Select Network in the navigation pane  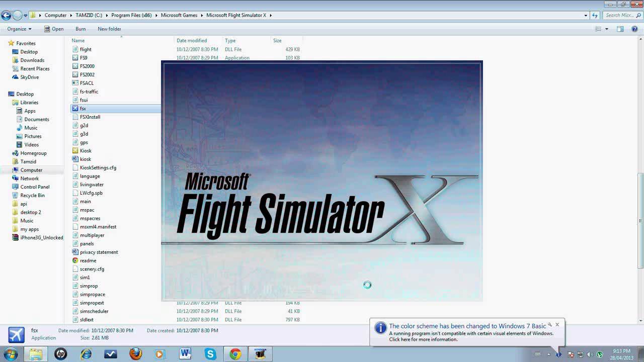pos(29,178)
